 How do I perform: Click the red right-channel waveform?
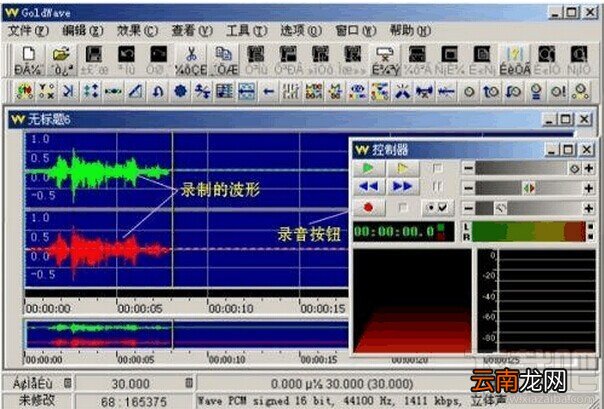point(98,251)
